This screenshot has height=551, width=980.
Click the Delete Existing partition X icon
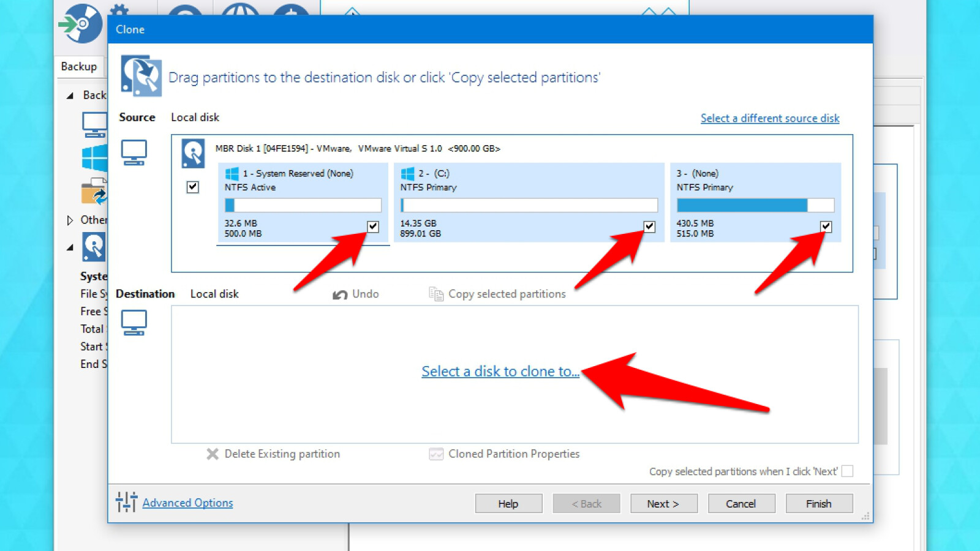213,454
